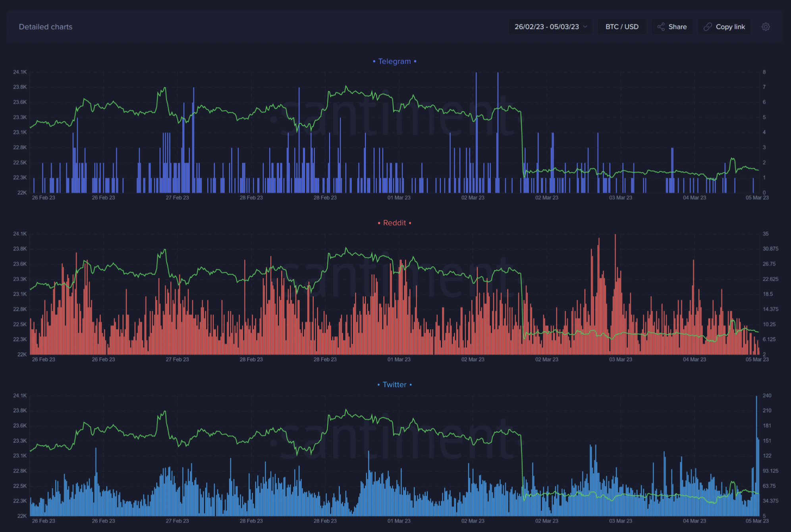Click the 04 Mar 23 label under Reddit chart
This screenshot has width=791, height=532.
coord(695,359)
